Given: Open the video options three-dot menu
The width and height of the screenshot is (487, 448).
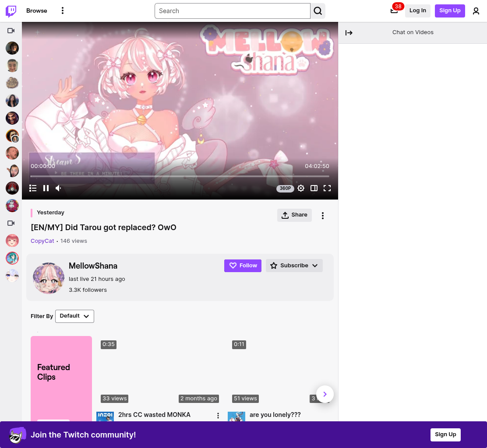Looking at the screenshot, I should 323,216.
